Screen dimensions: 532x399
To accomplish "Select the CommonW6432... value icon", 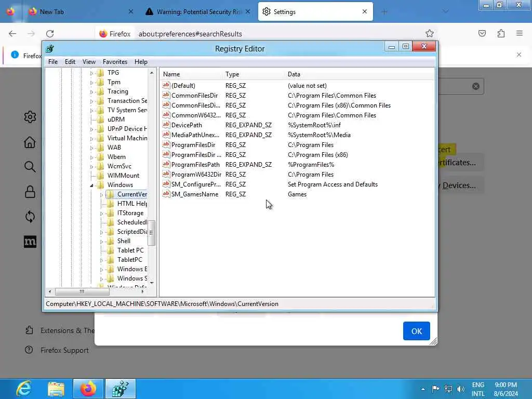I will [x=166, y=115].
